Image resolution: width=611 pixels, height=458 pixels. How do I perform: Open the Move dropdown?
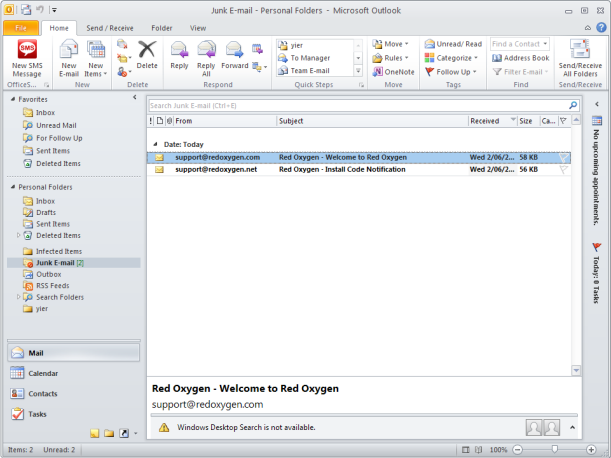pos(390,44)
